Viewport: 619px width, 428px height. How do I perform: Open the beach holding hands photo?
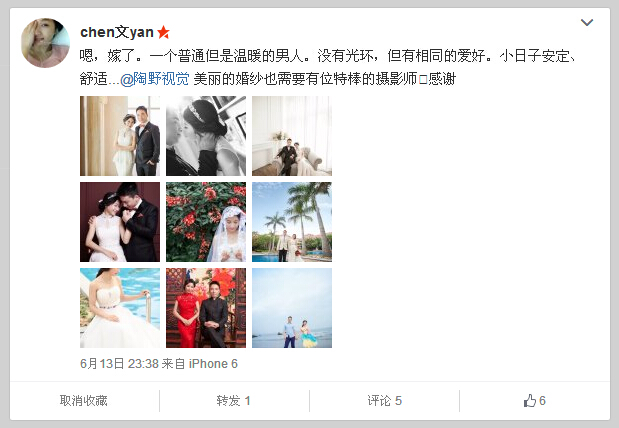click(292, 308)
